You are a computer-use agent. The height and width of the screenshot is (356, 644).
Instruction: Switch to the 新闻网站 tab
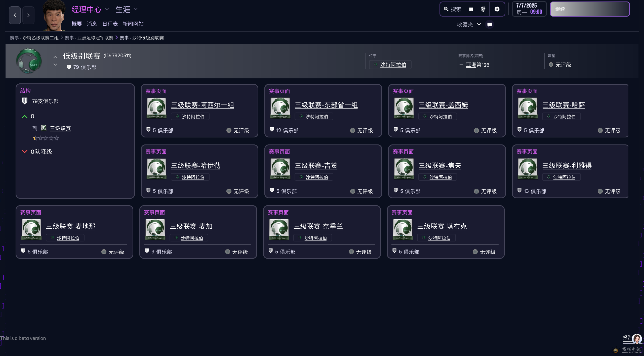[133, 24]
